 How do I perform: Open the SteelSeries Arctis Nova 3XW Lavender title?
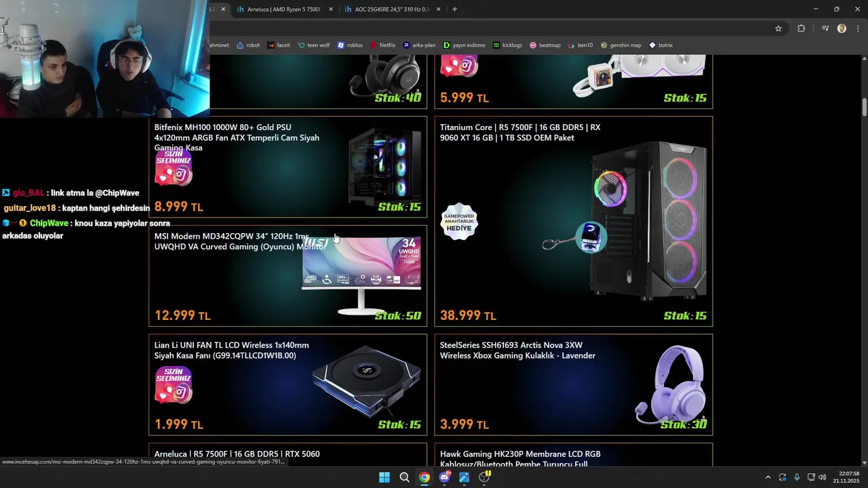coord(517,350)
